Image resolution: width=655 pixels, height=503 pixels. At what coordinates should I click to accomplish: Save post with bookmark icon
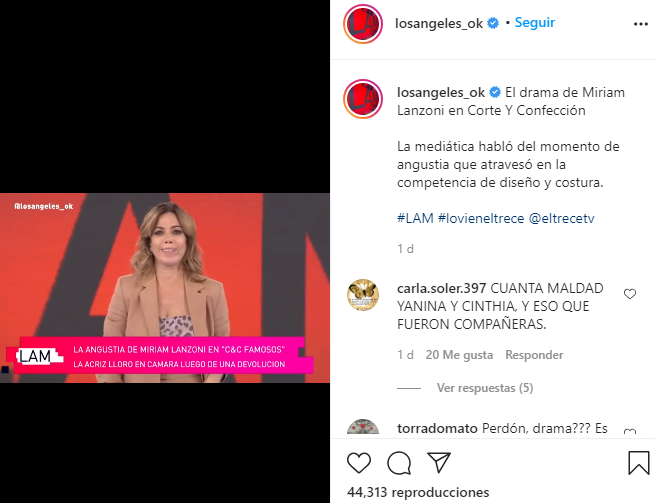[639, 463]
